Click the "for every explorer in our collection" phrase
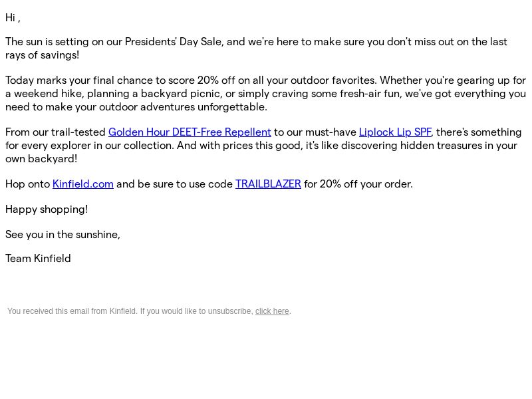Screen dimensions: 532x399 coord(90,146)
